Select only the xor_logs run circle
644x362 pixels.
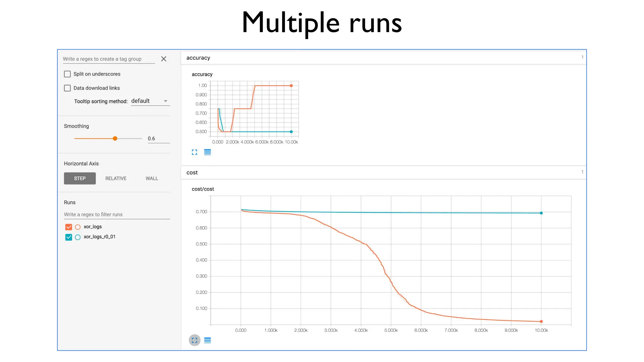[x=78, y=227]
